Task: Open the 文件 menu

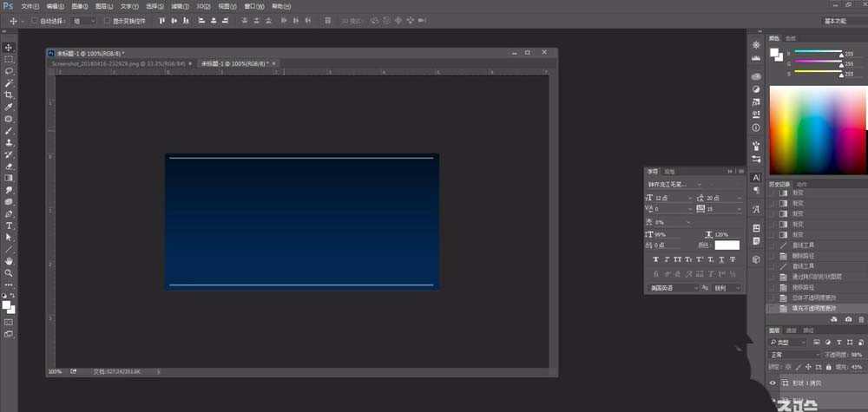Action: (x=29, y=5)
